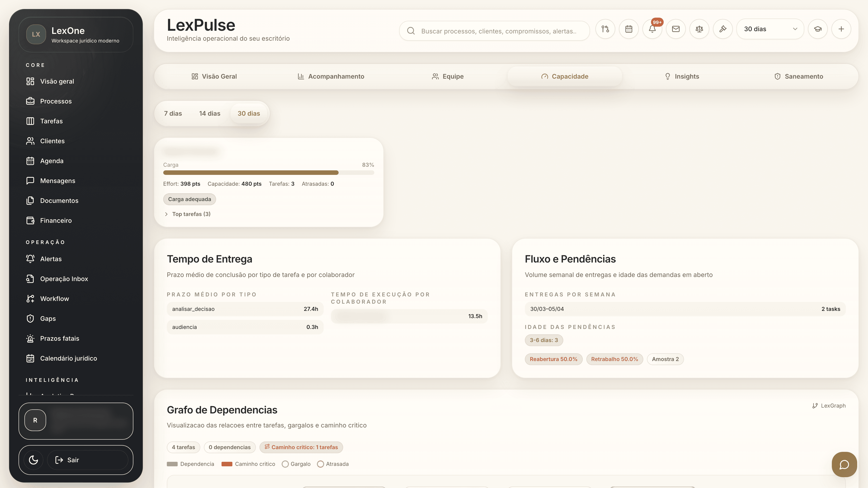Open the chat bubble floating button
The width and height of the screenshot is (868, 488).
844,465
